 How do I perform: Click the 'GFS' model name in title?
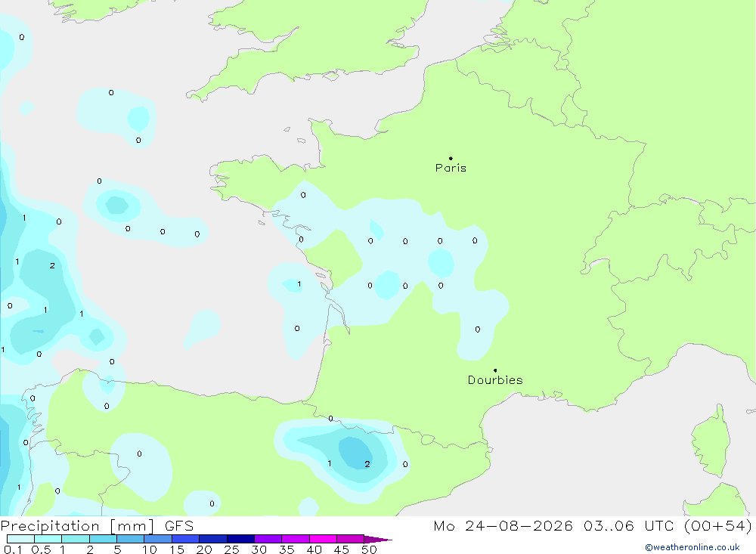coord(179,525)
